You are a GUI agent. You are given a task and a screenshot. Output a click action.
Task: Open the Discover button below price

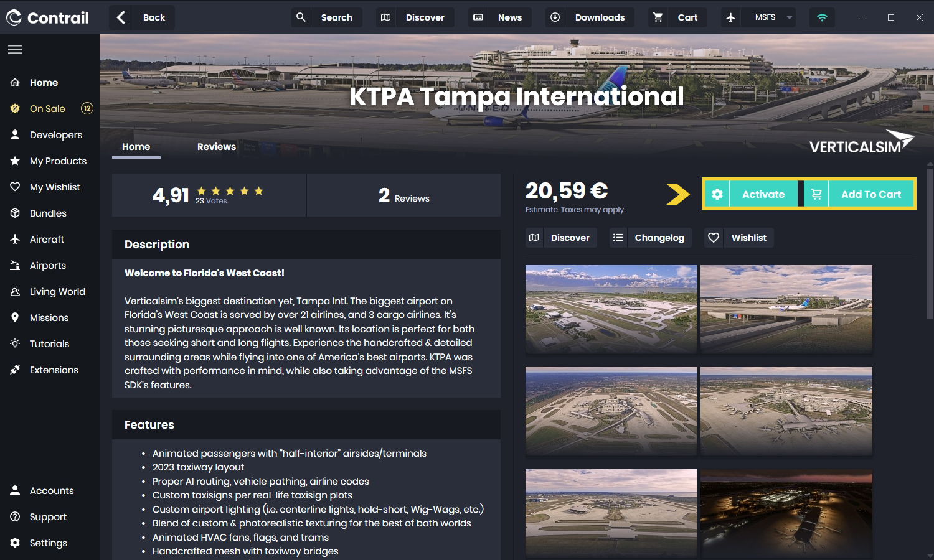click(560, 238)
